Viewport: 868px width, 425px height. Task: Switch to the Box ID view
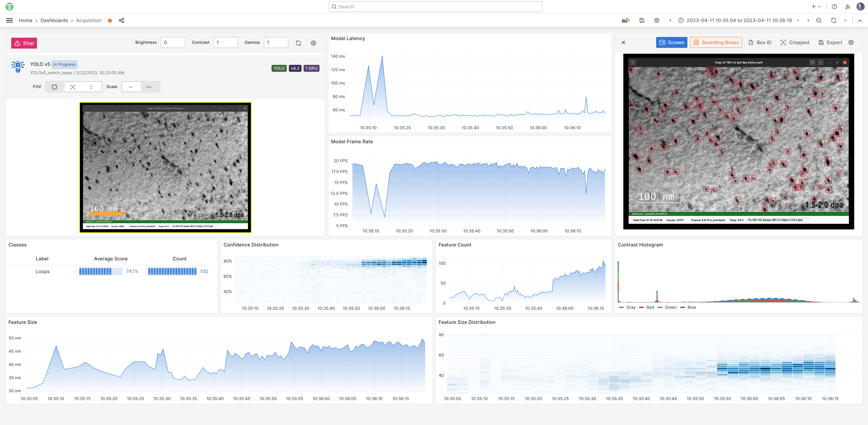(760, 42)
